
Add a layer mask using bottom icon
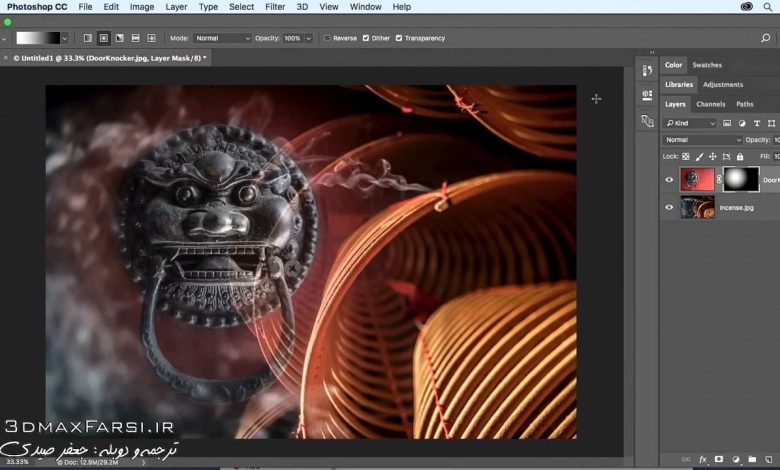pos(718,458)
